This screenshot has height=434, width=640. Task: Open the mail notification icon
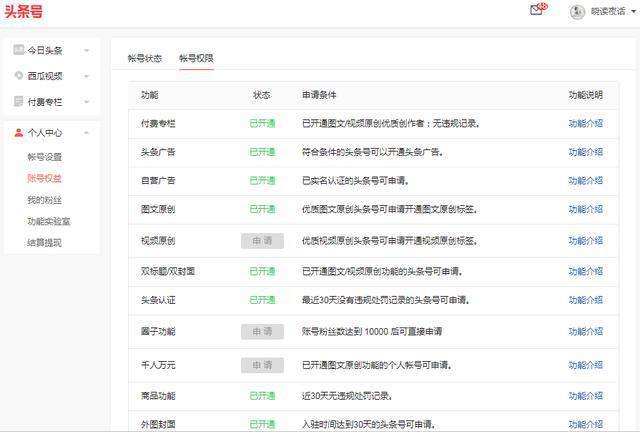538,9
